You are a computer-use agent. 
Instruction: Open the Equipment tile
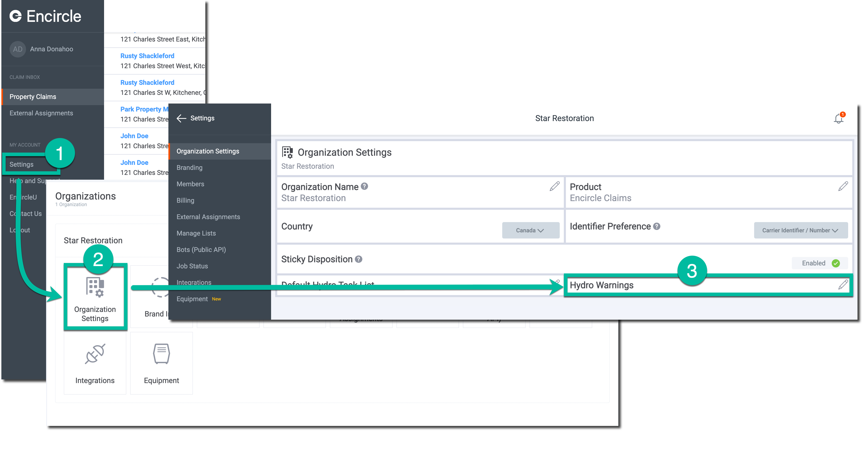(x=161, y=363)
